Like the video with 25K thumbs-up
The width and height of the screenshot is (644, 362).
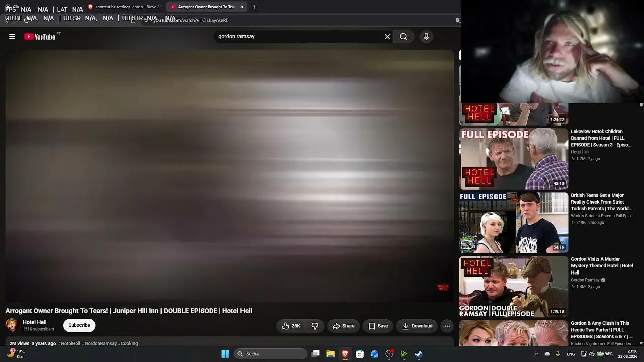pos(291,326)
